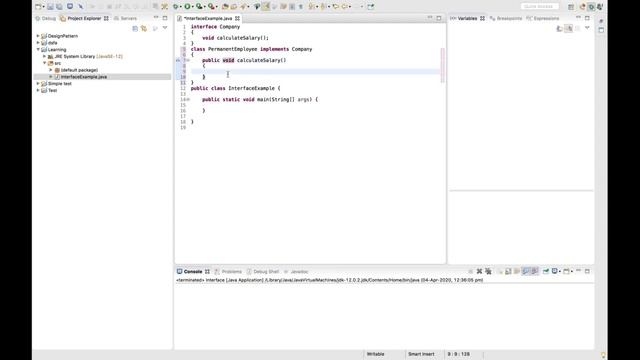The height and width of the screenshot is (360, 640).
Task: Click the Save toolbar icon
Action: click(x=50, y=7)
